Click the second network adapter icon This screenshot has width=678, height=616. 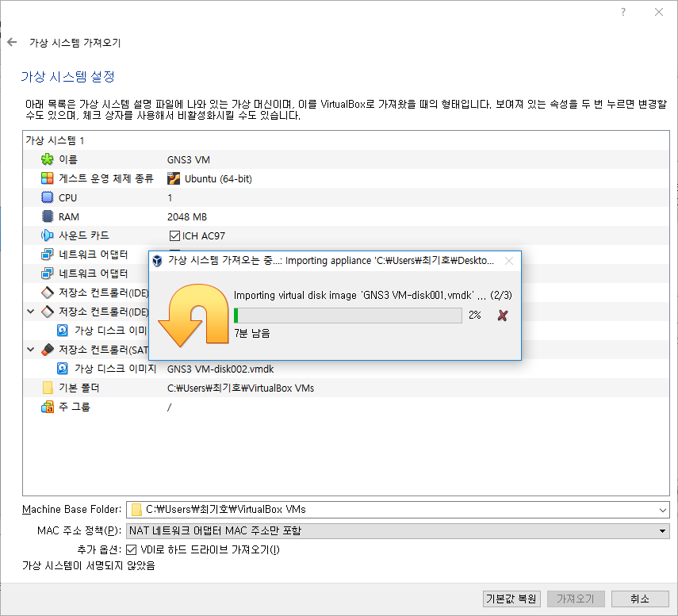point(47,274)
